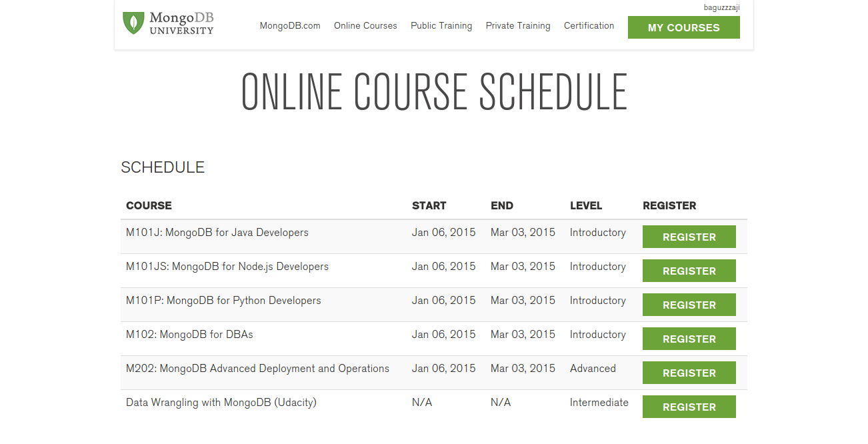Register for Data Wrangling Udacity course

pos(689,407)
